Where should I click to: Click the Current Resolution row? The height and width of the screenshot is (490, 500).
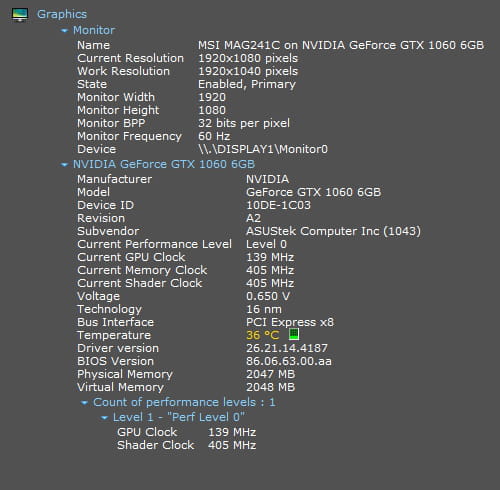187,58
